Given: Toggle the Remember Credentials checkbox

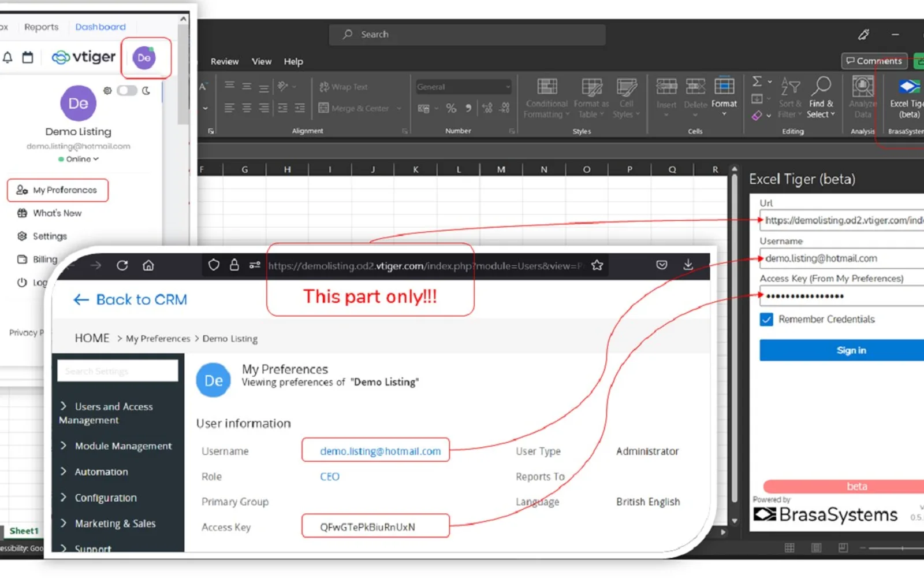Looking at the screenshot, I should [x=766, y=319].
